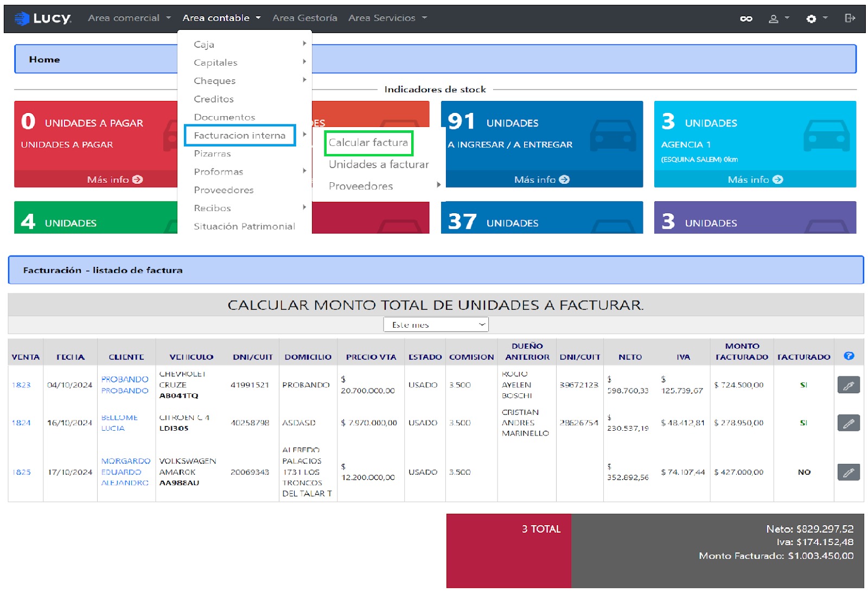Click arrow icon in 91 Unidades Más info
Screen dimensions: 868x594
[564, 180]
